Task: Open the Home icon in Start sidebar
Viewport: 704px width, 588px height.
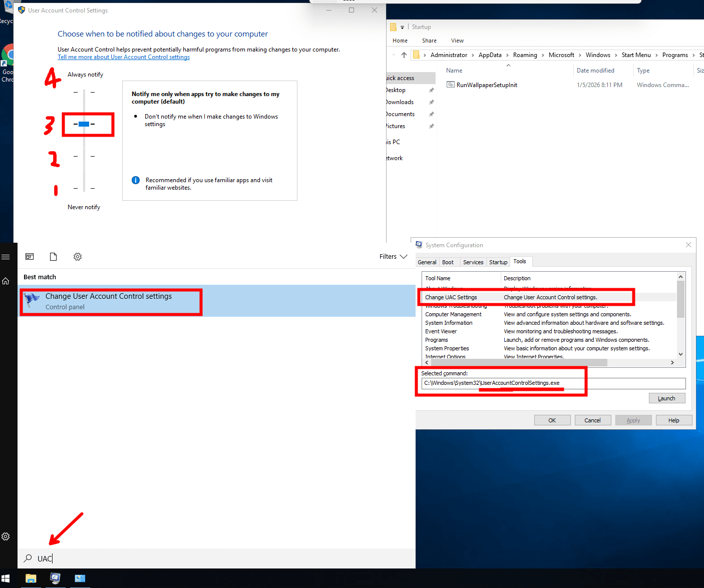Action: tap(6, 281)
